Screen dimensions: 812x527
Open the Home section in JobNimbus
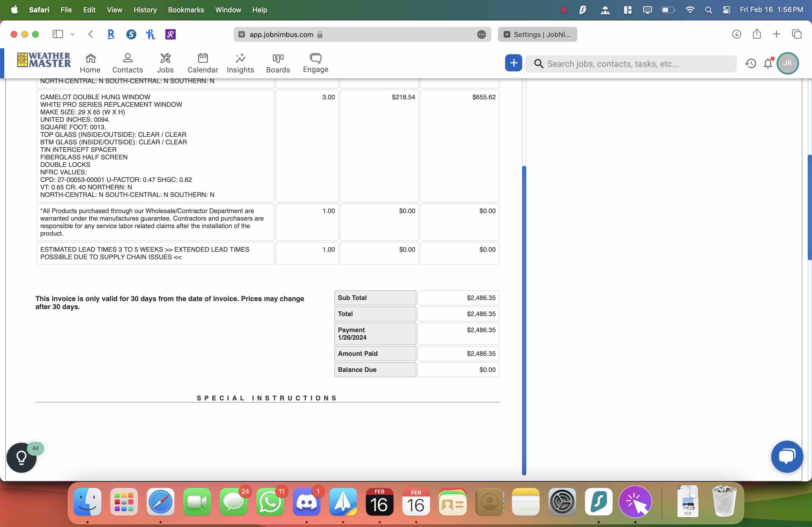coord(90,63)
